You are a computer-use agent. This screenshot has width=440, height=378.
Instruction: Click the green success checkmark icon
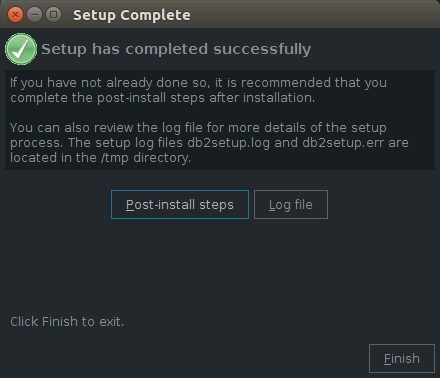pos(21,49)
